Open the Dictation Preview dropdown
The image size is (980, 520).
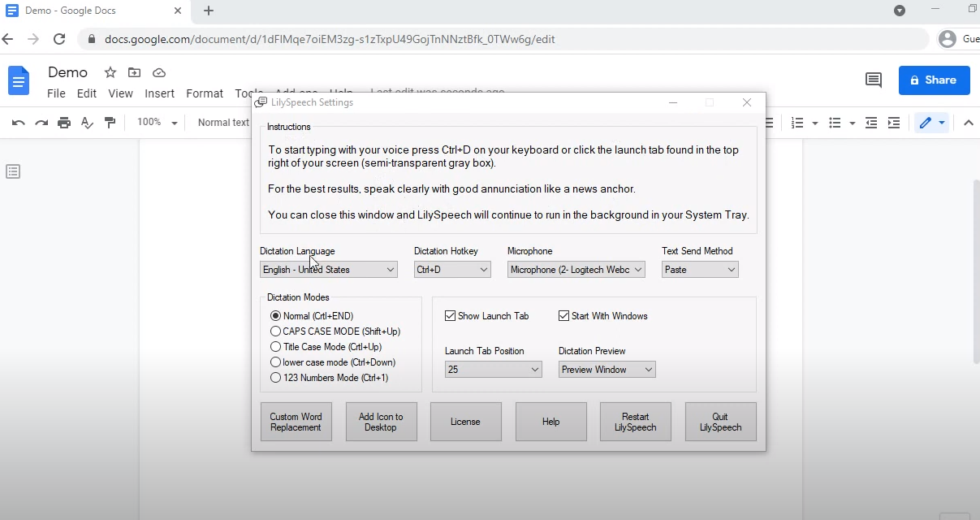click(607, 370)
